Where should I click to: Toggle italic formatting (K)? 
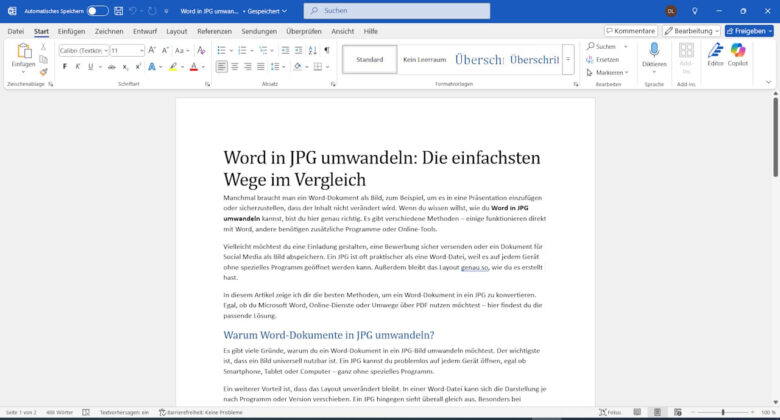coord(78,67)
